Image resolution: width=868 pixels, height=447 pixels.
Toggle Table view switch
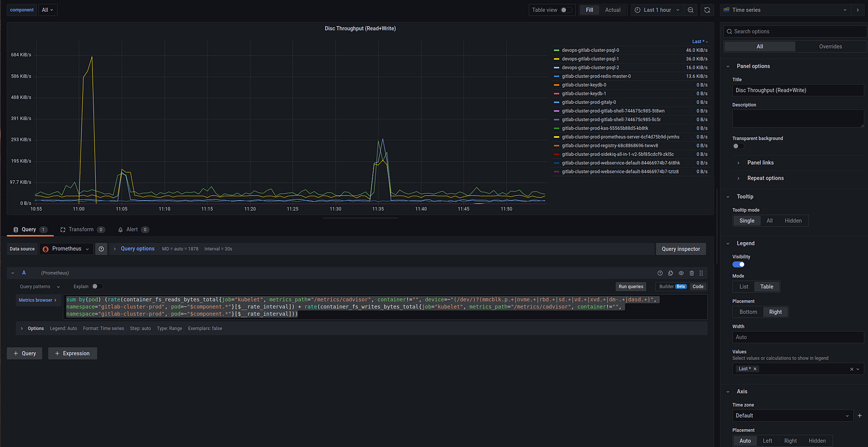pos(566,10)
